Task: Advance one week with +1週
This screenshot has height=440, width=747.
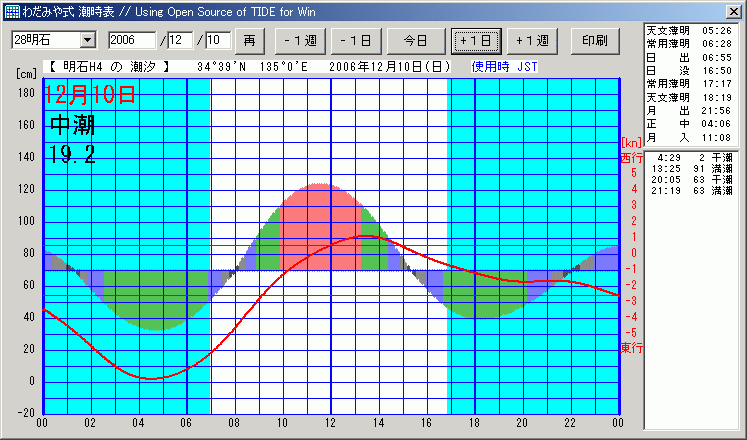Action: pos(534,41)
